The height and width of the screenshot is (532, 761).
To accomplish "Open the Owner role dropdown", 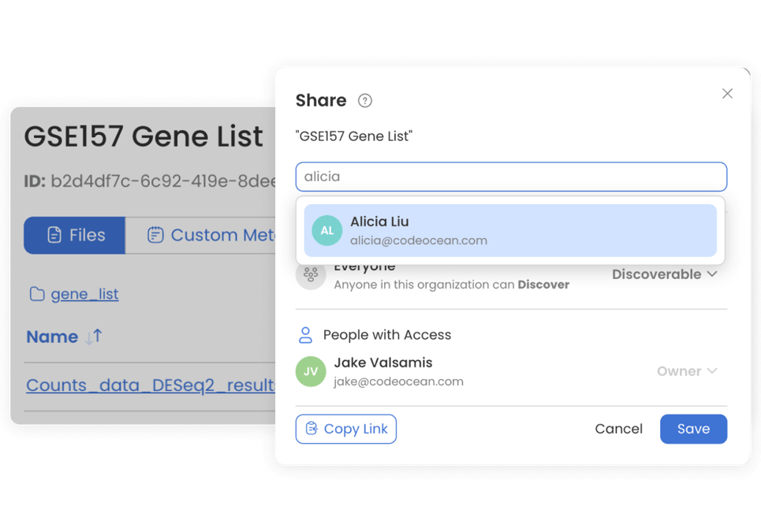I will click(x=687, y=371).
